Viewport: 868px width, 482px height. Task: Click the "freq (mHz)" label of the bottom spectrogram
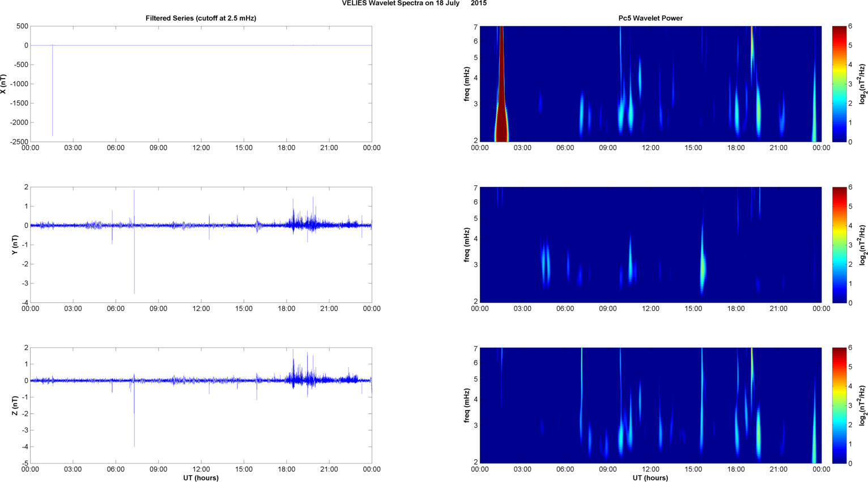point(466,406)
